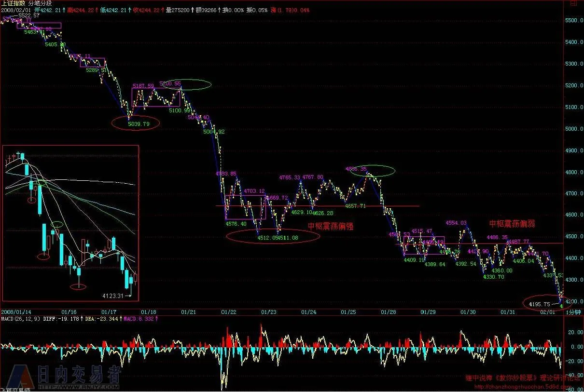The width and height of the screenshot is (584, 392).
Task: Select the opening price 开4242.21
Action: (x=48, y=10)
